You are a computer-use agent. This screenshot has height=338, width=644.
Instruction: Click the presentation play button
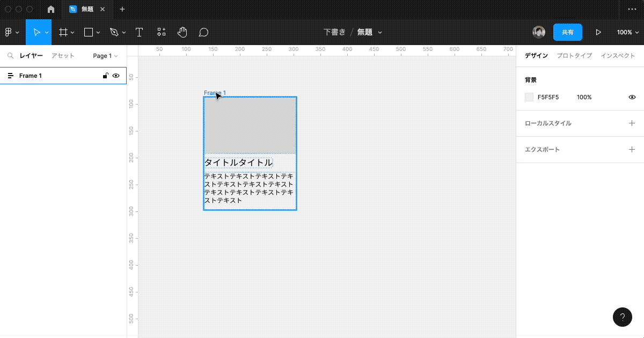[598, 32]
